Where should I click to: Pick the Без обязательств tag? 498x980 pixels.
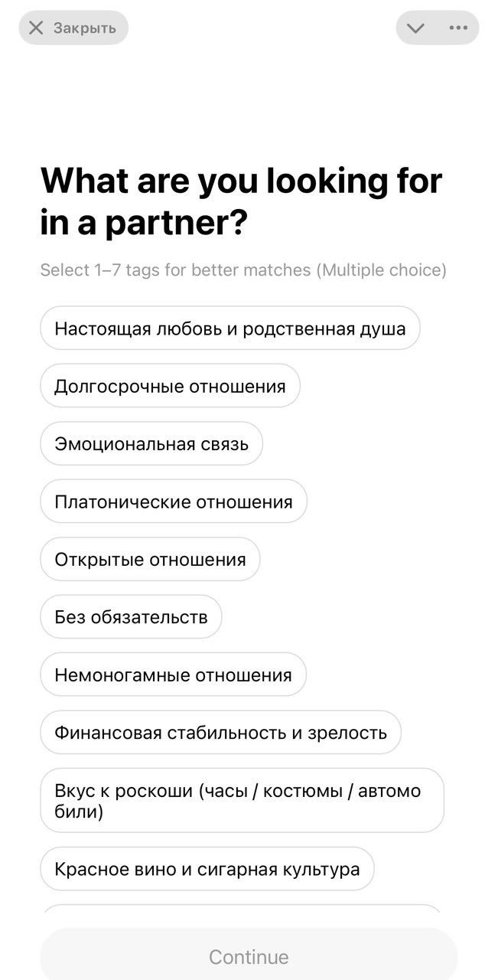point(131,616)
